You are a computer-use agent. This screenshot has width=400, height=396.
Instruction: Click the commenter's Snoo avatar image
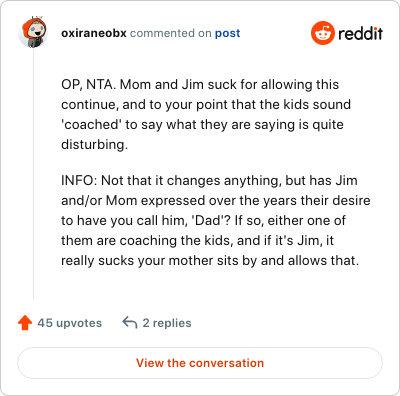coord(33,32)
